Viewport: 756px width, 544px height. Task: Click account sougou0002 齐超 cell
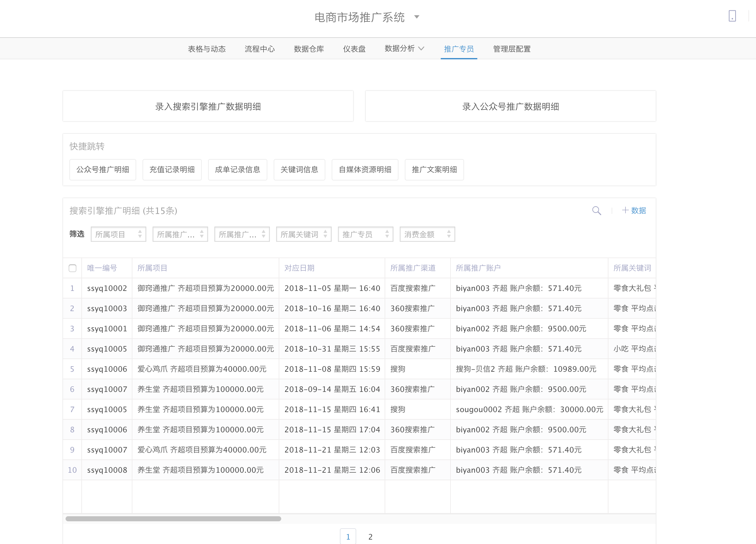click(x=529, y=409)
